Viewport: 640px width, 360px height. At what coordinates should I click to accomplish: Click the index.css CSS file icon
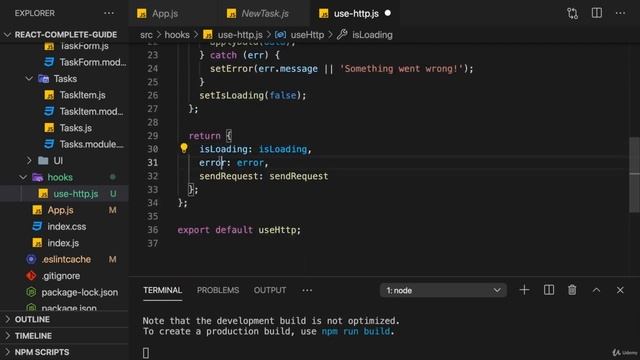click(37, 226)
